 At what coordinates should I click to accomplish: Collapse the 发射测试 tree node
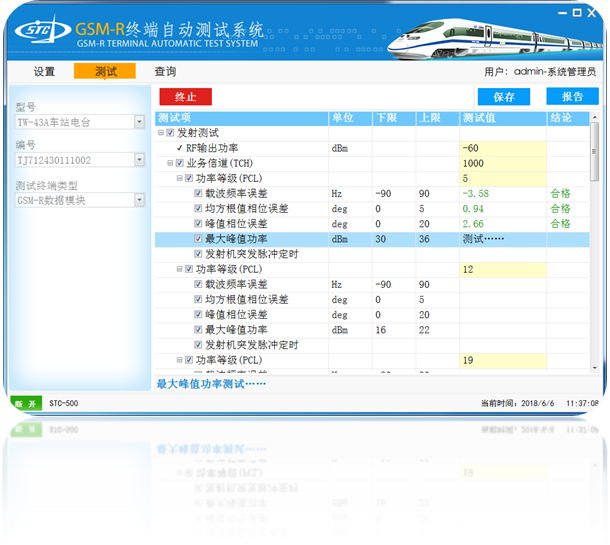click(x=161, y=133)
